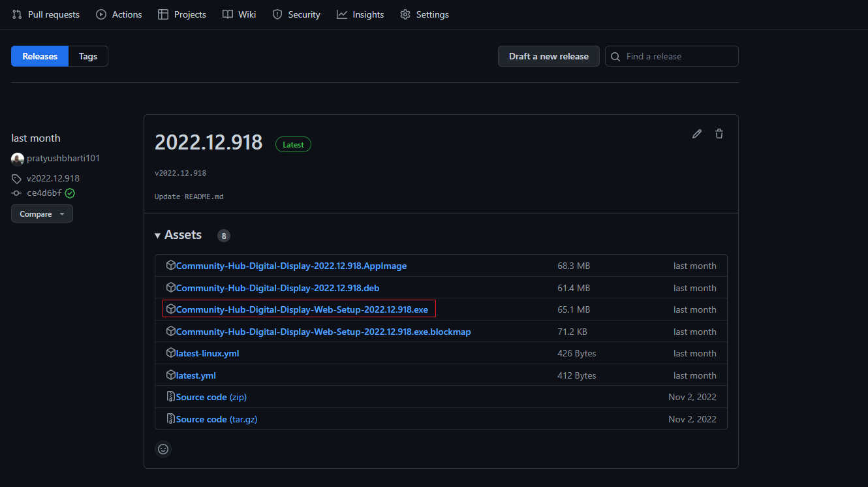The height and width of the screenshot is (487, 868).
Task: Download Web-Setup-2022.12.918.exe installer
Action: [x=302, y=309]
